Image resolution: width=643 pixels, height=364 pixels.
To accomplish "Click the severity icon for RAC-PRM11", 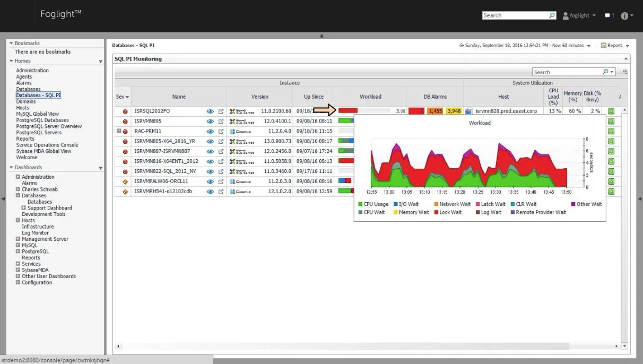I will 125,131.
